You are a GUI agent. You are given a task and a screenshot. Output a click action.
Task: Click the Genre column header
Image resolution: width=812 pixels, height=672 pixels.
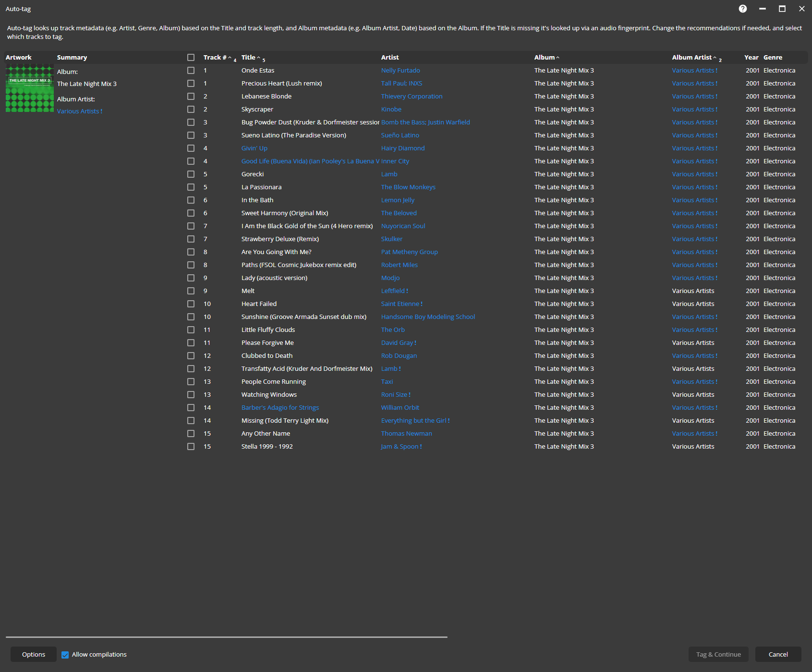[x=773, y=58]
